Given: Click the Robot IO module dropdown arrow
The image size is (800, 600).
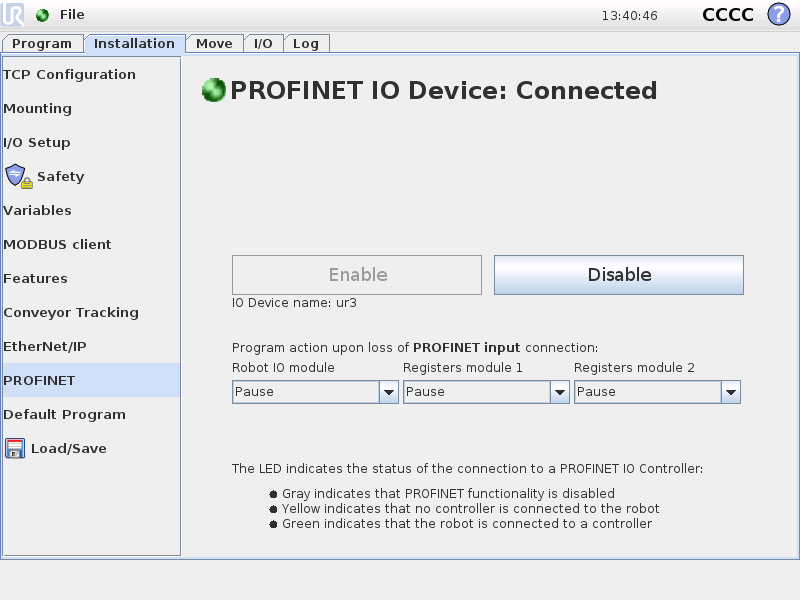Looking at the screenshot, I should tap(389, 392).
